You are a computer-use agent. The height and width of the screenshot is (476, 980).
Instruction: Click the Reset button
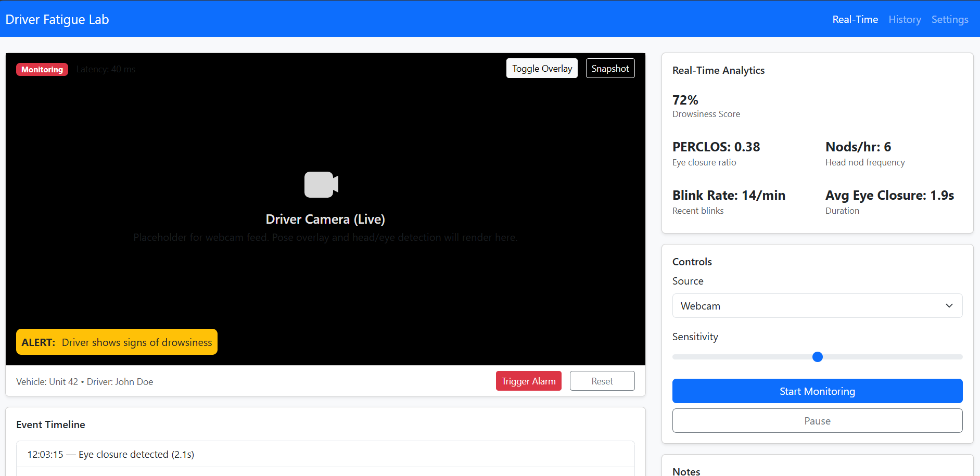coord(602,381)
